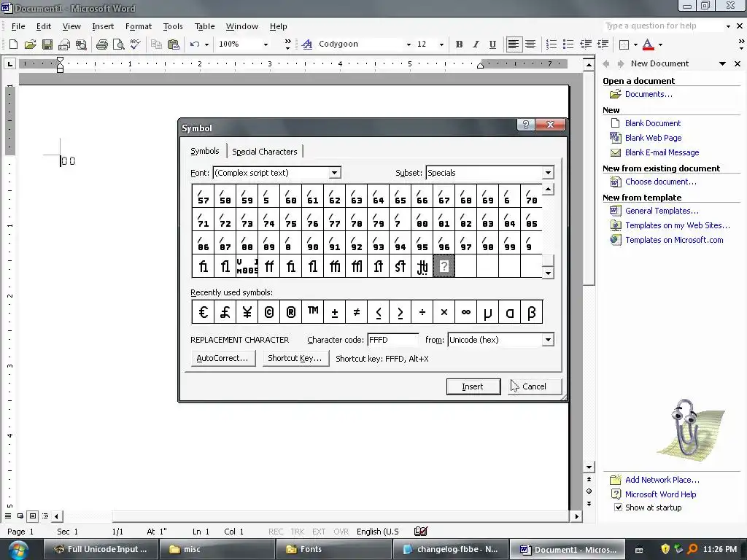Click symbol grid scroll up arrow
The width and height of the screenshot is (747, 560).
click(x=548, y=190)
